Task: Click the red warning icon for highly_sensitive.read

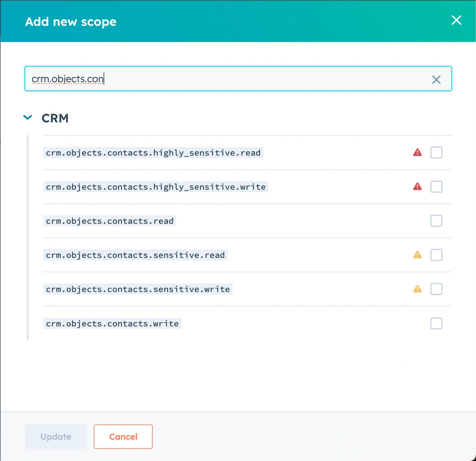Action: click(x=417, y=152)
